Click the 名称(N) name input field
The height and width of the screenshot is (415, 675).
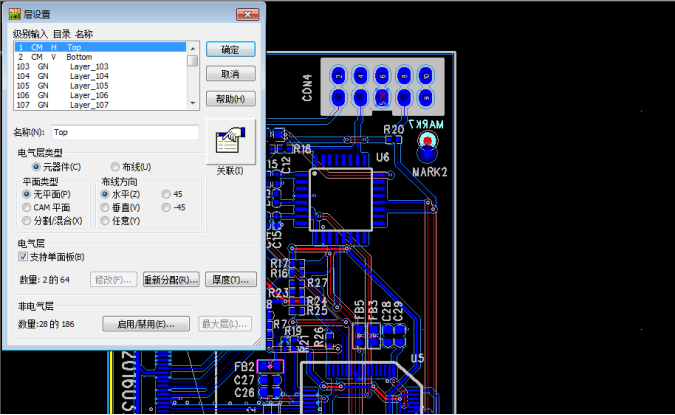point(125,132)
